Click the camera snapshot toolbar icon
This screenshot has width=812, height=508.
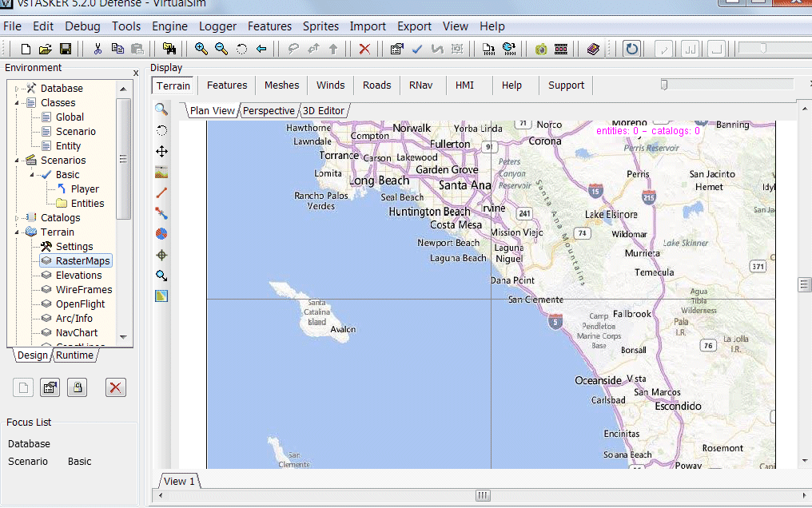tap(541, 50)
